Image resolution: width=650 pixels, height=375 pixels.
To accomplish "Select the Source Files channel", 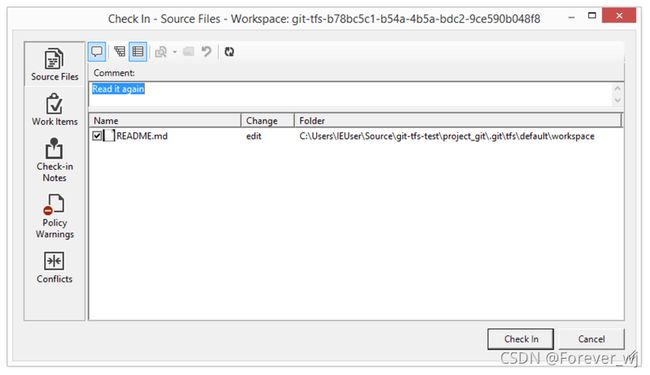I will (x=54, y=65).
